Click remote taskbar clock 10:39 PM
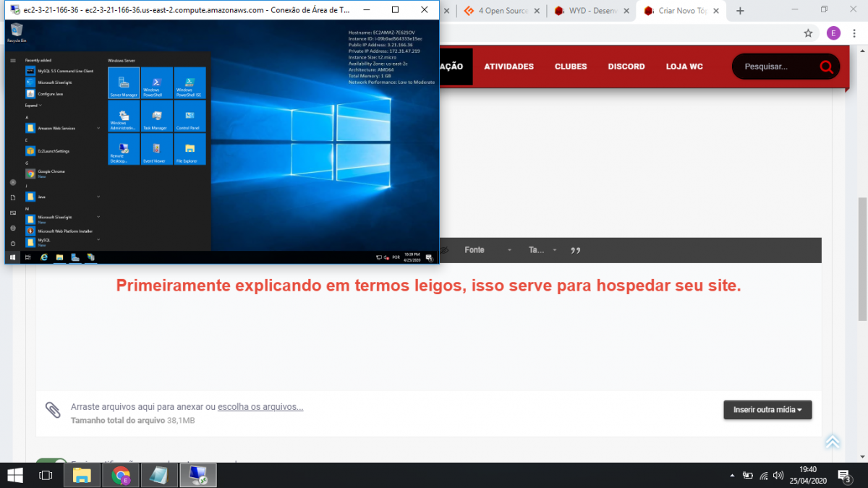 412,257
